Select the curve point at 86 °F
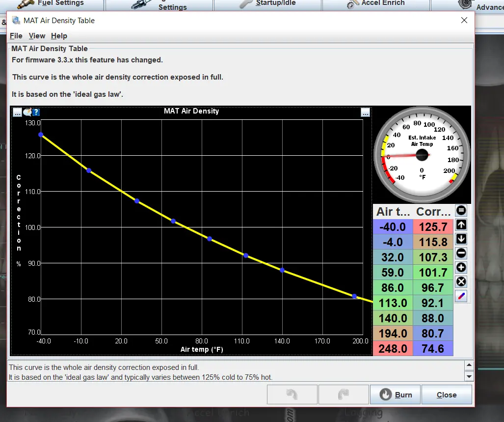The image size is (504, 422). pyautogui.click(x=210, y=239)
